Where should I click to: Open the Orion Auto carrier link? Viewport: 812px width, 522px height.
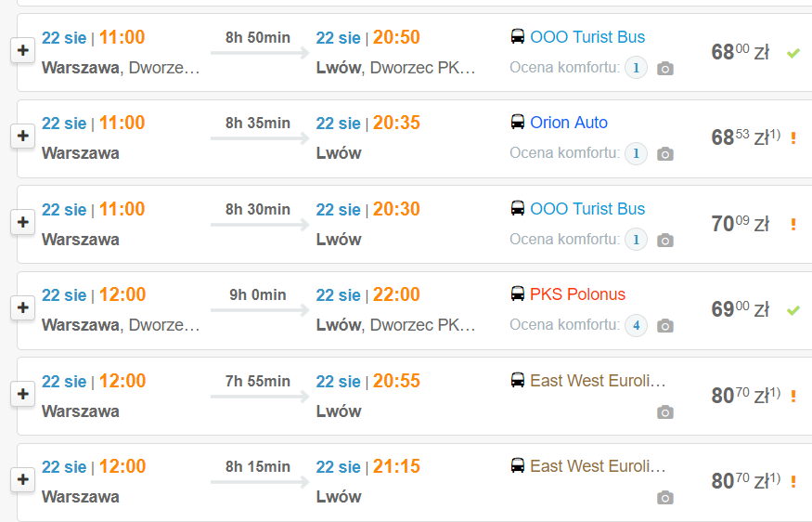click(569, 123)
